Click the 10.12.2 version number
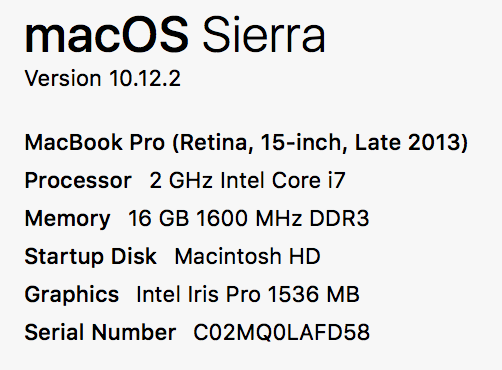Viewport: 502px width, 370px height. point(145,79)
